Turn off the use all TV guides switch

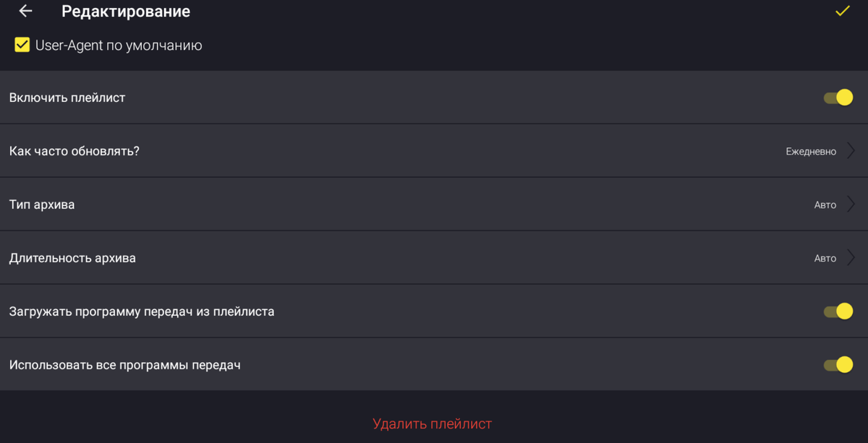click(838, 365)
